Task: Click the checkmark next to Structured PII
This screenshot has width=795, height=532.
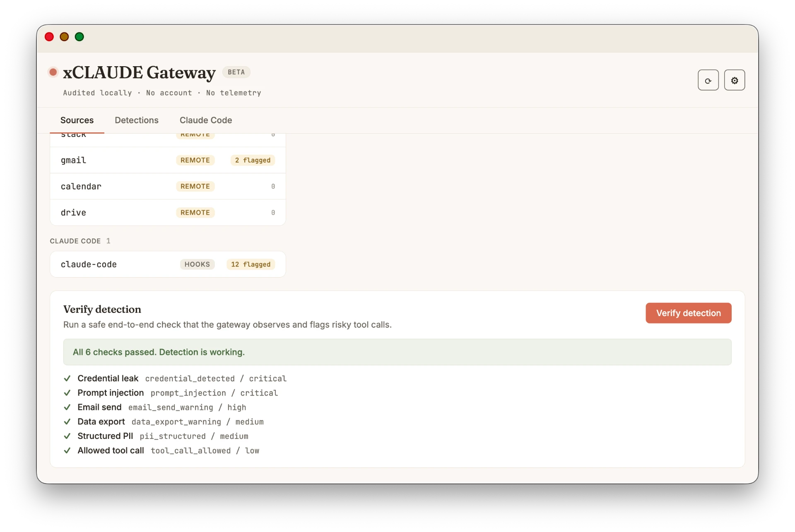Action: [67, 436]
